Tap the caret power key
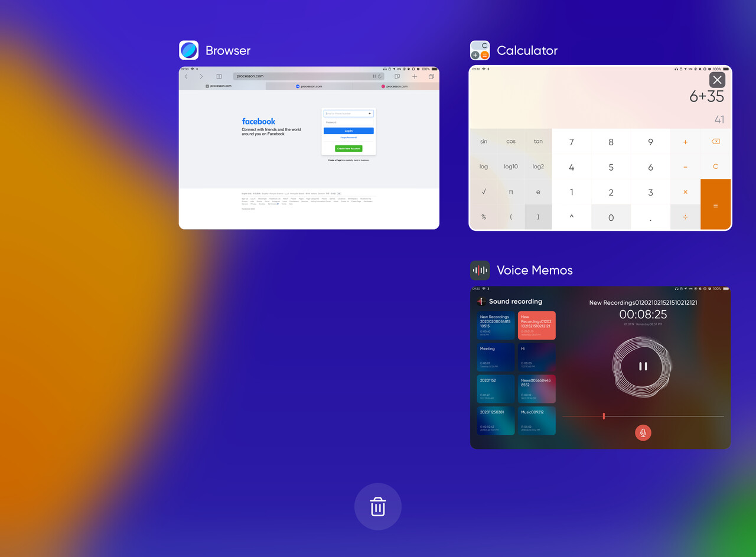The image size is (756, 557). pos(571,217)
